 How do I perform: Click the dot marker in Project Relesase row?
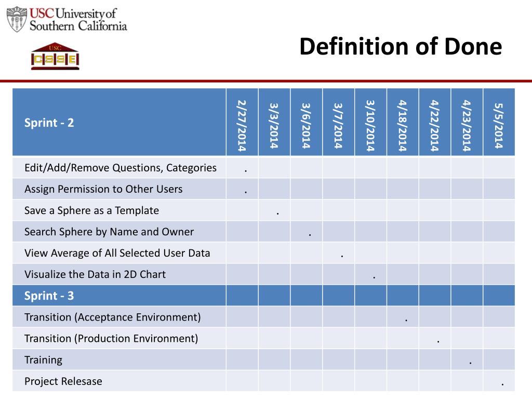[x=502, y=385]
